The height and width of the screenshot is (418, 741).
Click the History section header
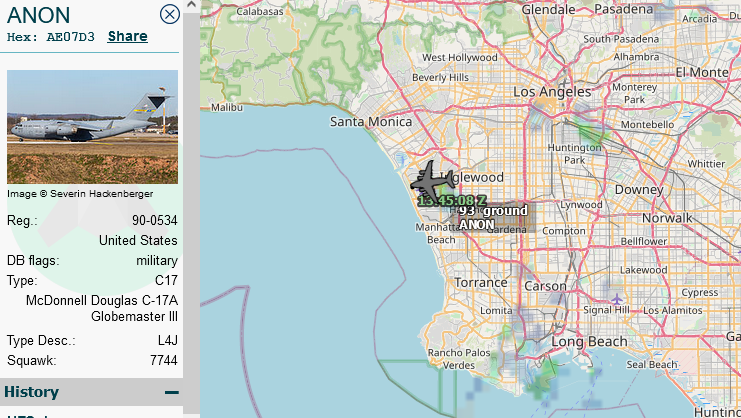[x=91, y=392]
